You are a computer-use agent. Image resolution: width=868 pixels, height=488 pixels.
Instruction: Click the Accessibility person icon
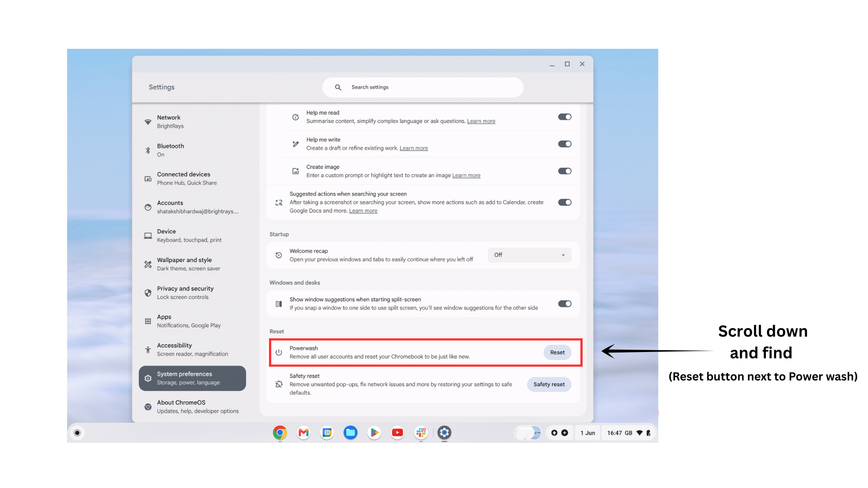click(x=148, y=350)
